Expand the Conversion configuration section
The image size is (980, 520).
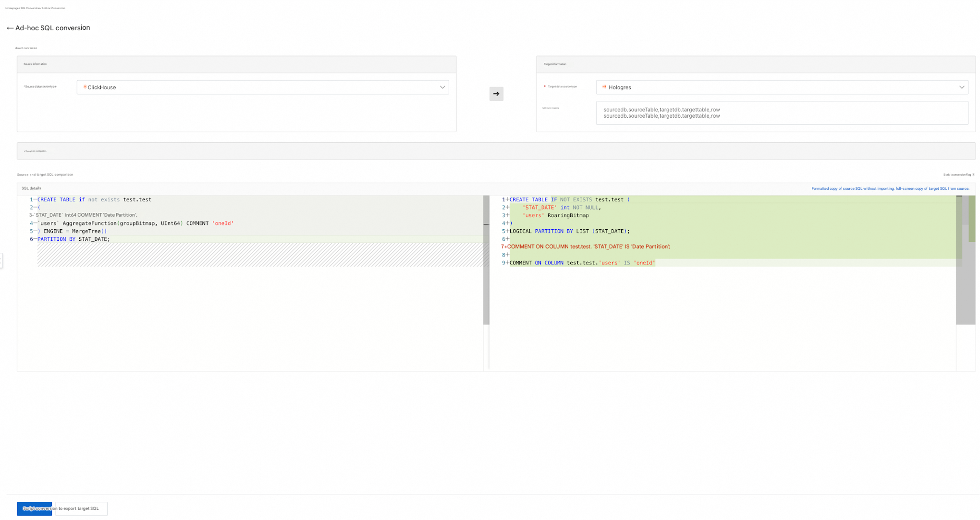(x=36, y=151)
